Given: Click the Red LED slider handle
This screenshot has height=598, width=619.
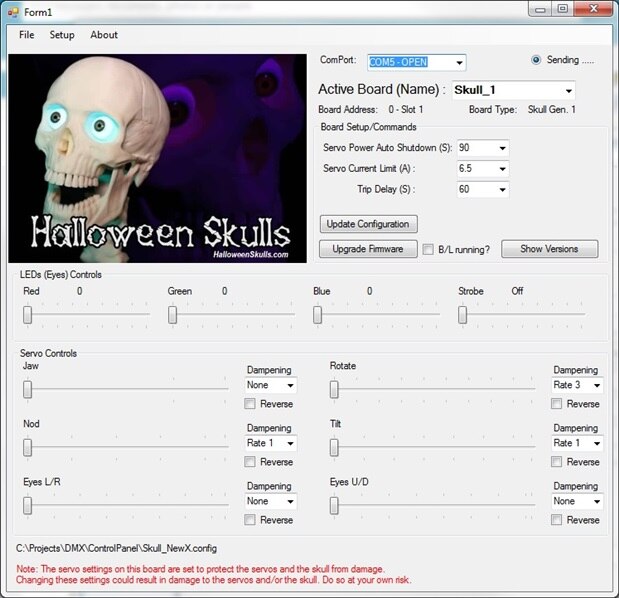Looking at the screenshot, I should pos(27,315).
